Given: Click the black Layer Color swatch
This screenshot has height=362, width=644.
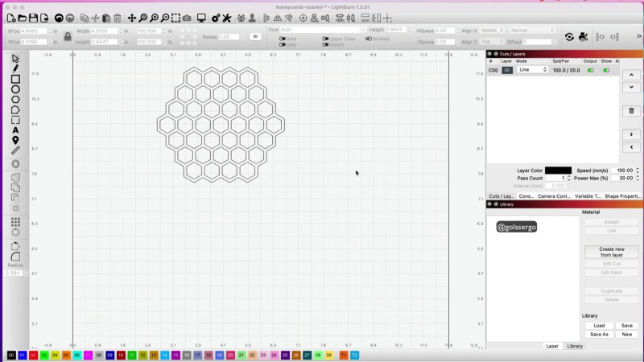Looking at the screenshot, I should (558, 171).
